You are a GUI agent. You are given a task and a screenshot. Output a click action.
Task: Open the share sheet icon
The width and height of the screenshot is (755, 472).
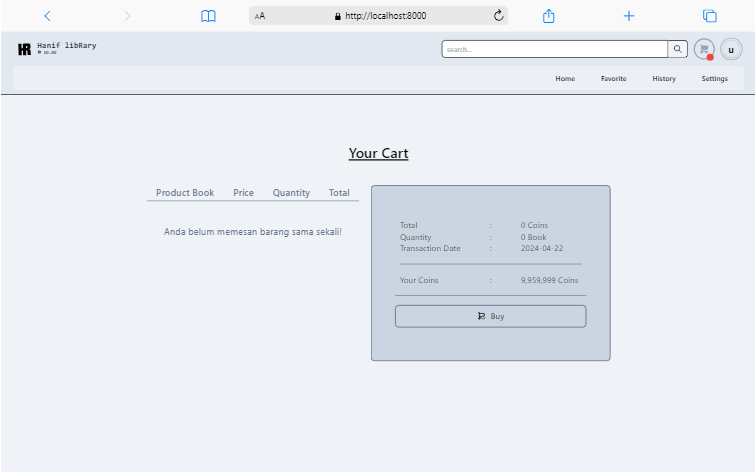coord(548,16)
